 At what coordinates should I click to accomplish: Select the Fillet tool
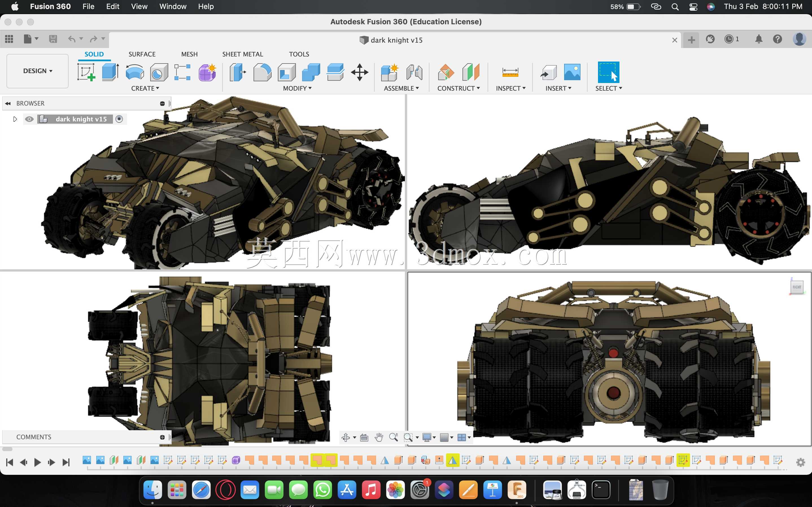262,72
